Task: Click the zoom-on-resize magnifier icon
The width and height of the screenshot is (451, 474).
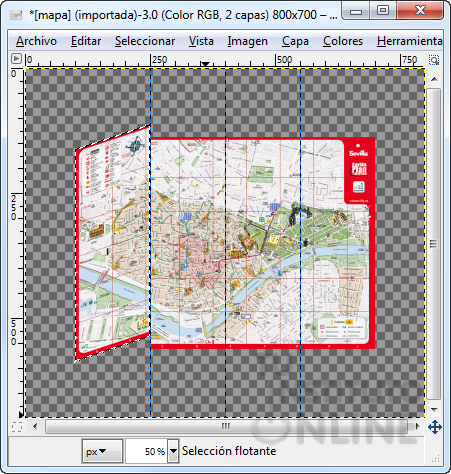Action: (434, 60)
